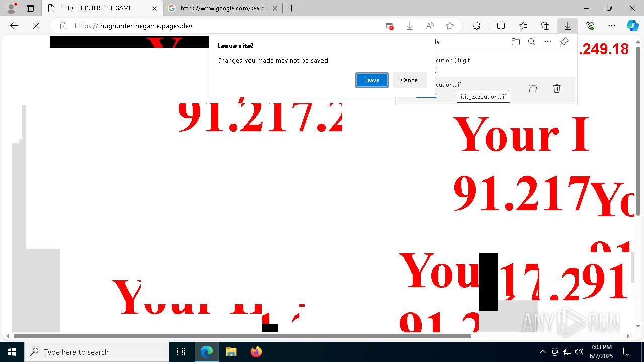This screenshot has width=644, height=362.
Task: Open the Copilot sidebar icon
Action: pyautogui.click(x=632, y=26)
